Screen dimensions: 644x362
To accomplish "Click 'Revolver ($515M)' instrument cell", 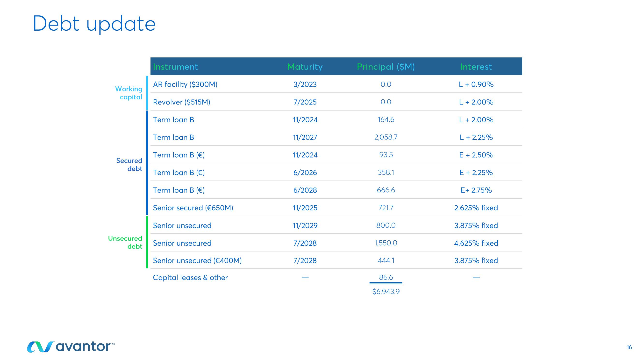I will tap(181, 102).
